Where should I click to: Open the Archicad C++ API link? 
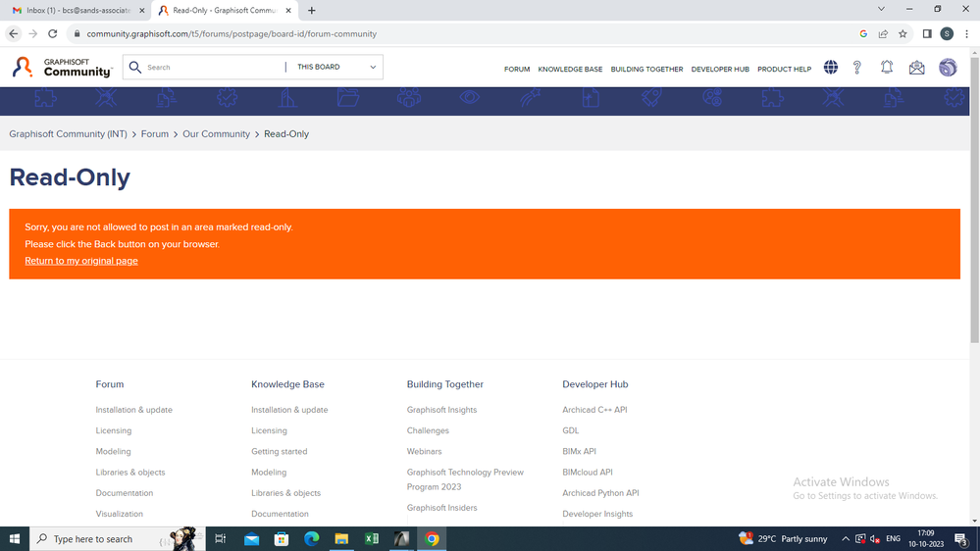click(594, 410)
